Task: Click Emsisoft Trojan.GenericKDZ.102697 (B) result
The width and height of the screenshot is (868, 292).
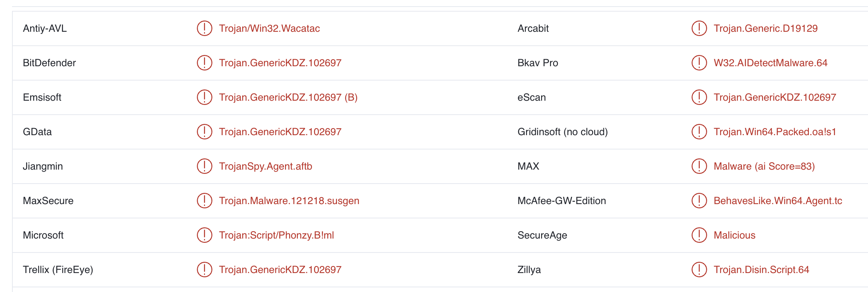Action: coord(288,97)
